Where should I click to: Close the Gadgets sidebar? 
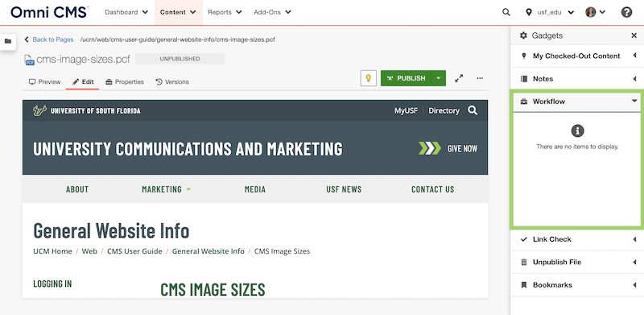pos(634,35)
